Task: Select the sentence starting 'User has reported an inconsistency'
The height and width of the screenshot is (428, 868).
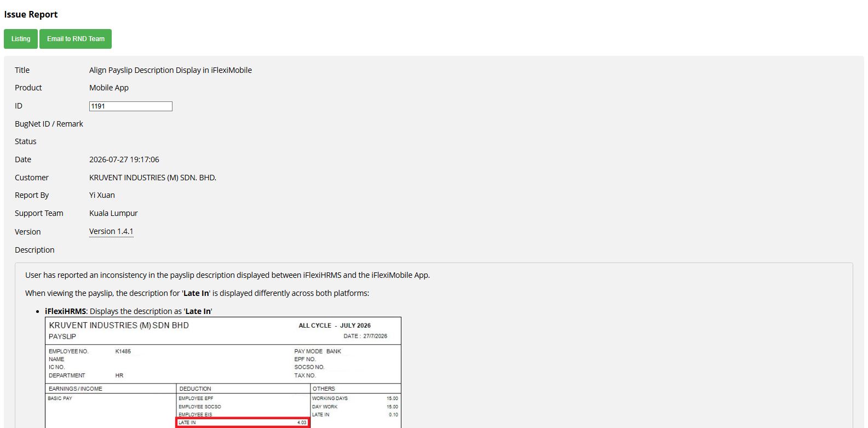Action: 227,275
